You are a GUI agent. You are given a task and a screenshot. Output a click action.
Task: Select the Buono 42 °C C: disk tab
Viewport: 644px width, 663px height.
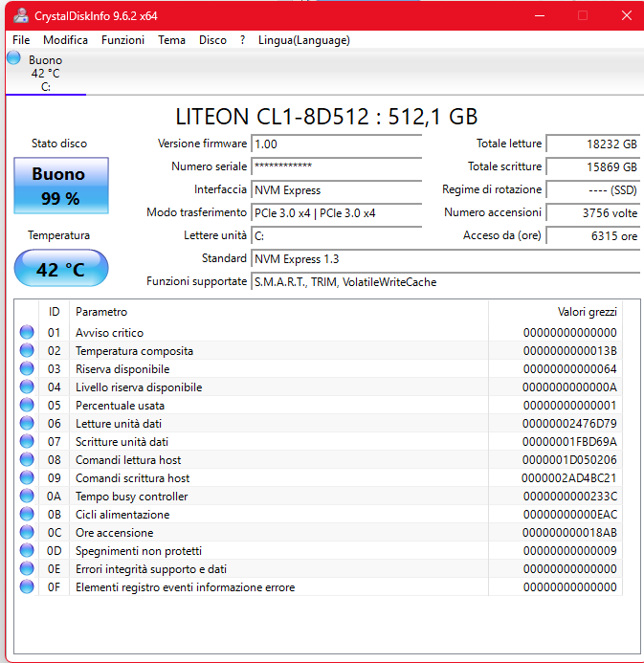tap(45, 73)
